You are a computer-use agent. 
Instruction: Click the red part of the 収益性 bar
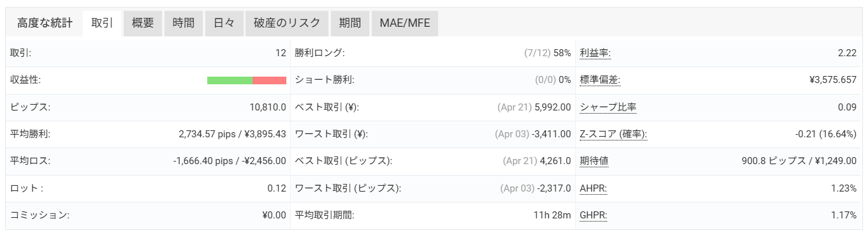(269, 80)
